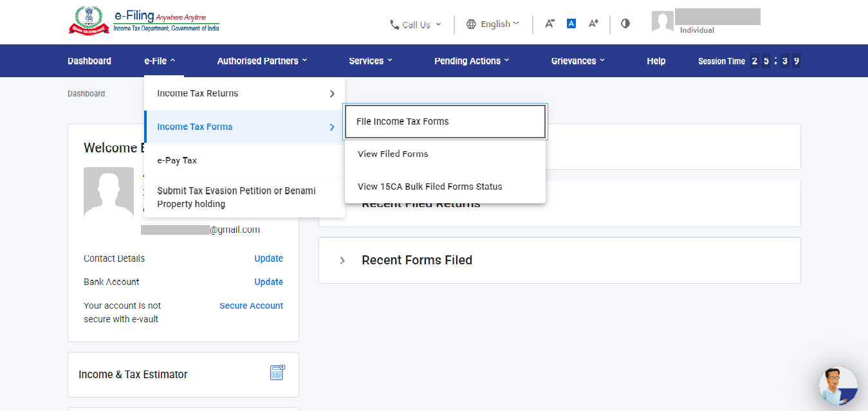Open the Pending Actions menu

click(472, 61)
